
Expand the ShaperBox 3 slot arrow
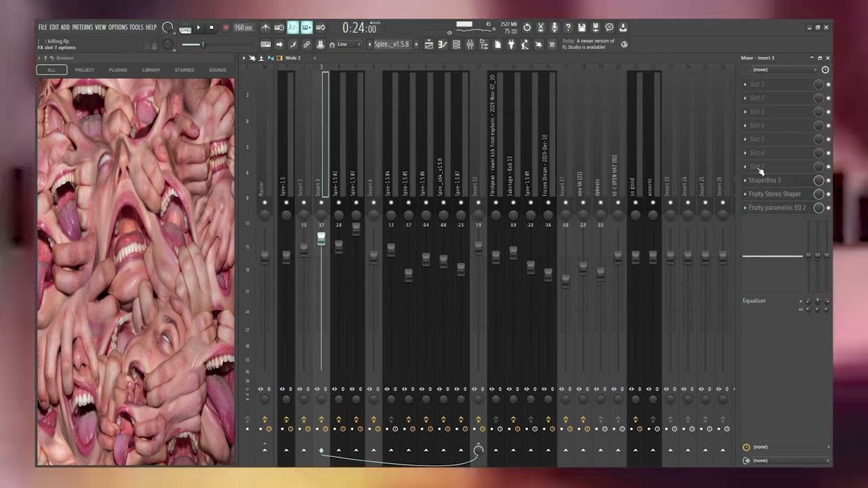coord(745,180)
